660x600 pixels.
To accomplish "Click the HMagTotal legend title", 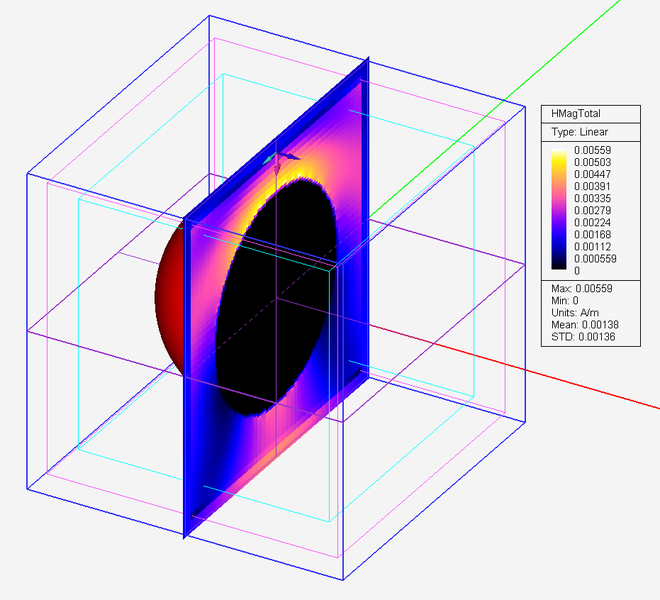I will 575,114.
